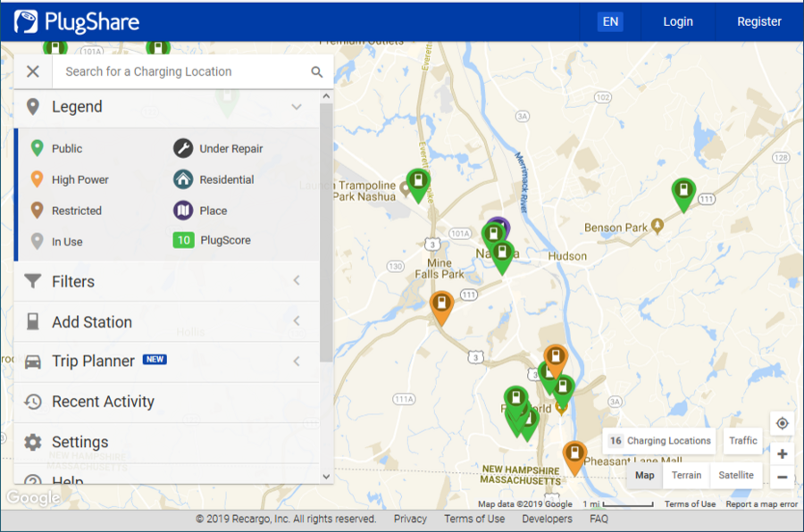Click the Residential house icon
The height and width of the screenshot is (532, 804).
(183, 179)
